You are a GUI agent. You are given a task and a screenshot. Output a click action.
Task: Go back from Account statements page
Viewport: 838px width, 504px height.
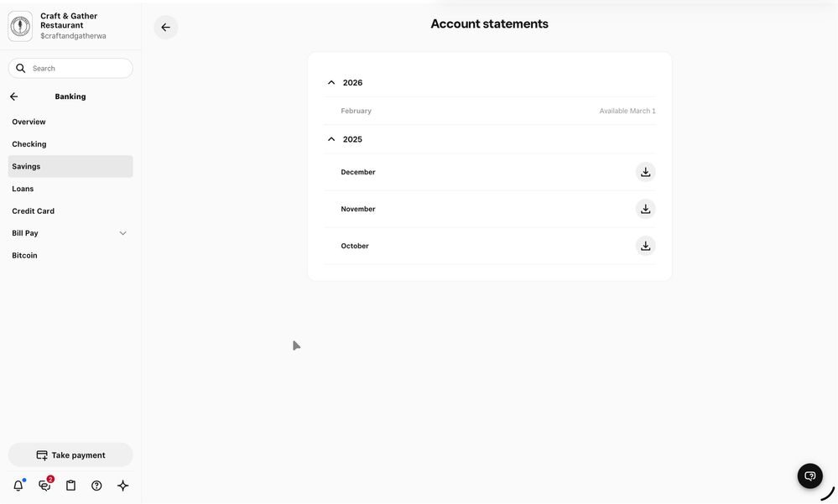[x=165, y=28]
